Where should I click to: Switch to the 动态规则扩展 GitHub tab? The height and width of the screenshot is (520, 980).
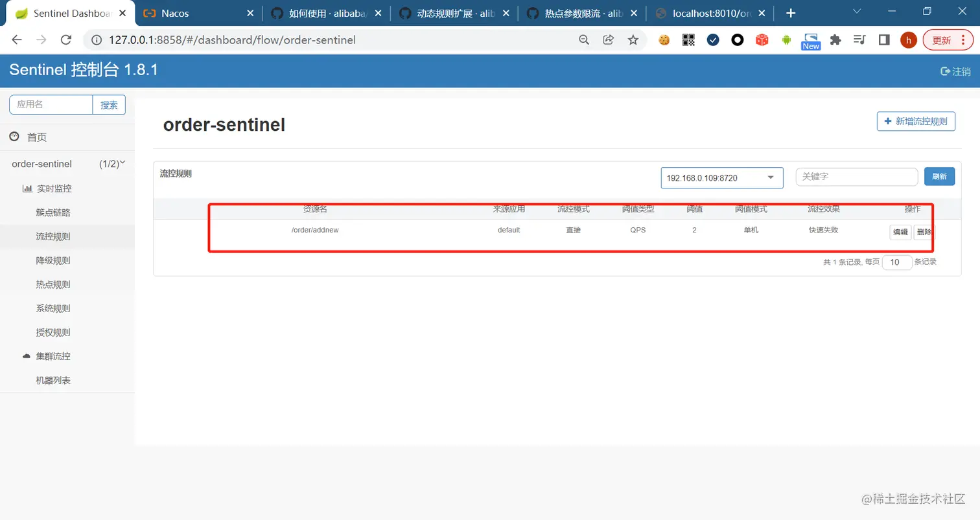pos(454,13)
